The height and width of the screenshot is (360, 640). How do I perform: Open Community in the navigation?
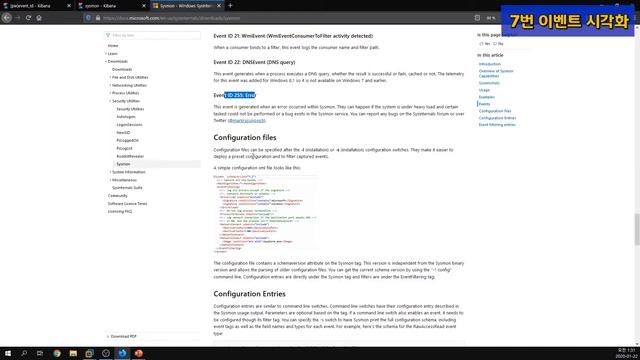coord(118,196)
